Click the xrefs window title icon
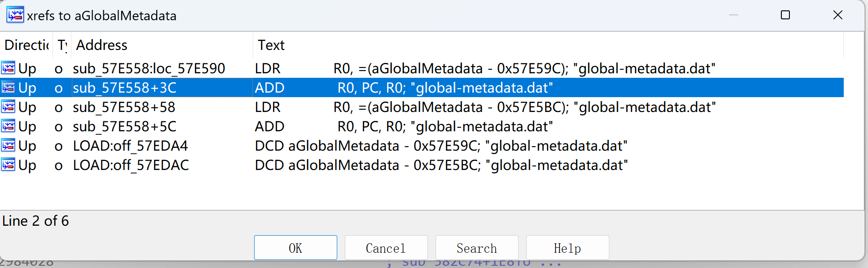Image resolution: width=868 pixels, height=268 pixels. (x=15, y=15)
